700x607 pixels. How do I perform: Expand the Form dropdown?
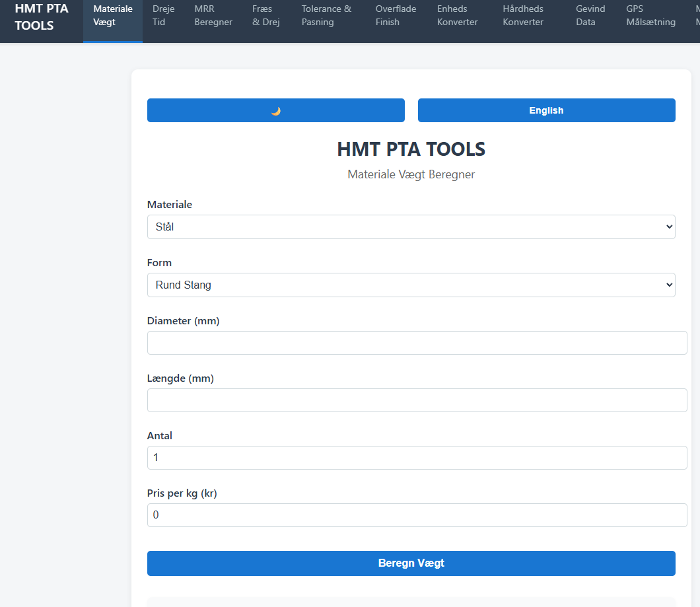click(x=411, y=285)
